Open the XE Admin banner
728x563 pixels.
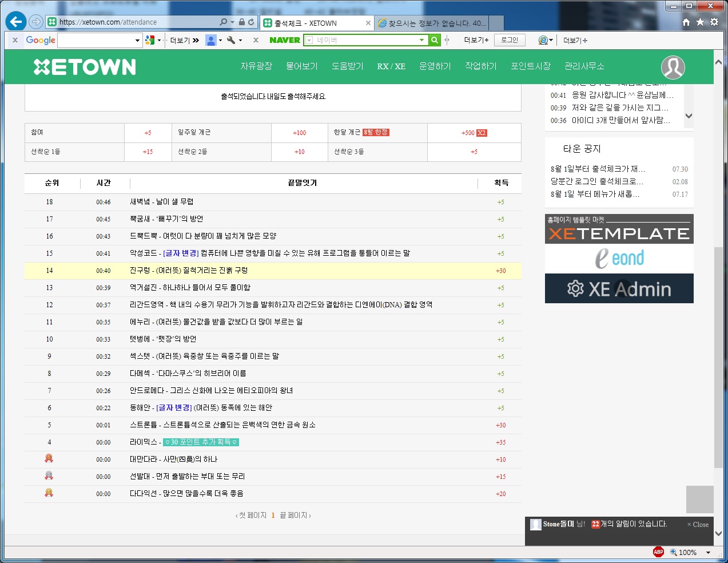pos(619,288)
